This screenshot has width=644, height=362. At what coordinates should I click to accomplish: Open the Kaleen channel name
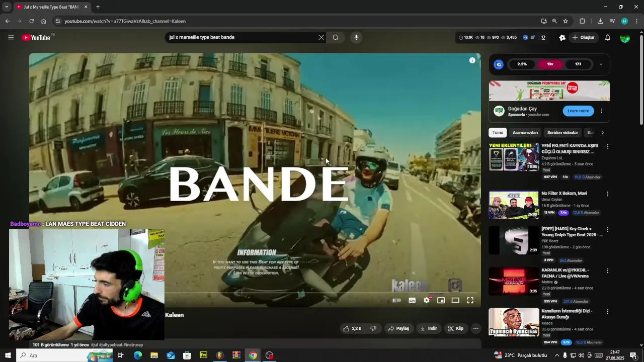point(175,315)
